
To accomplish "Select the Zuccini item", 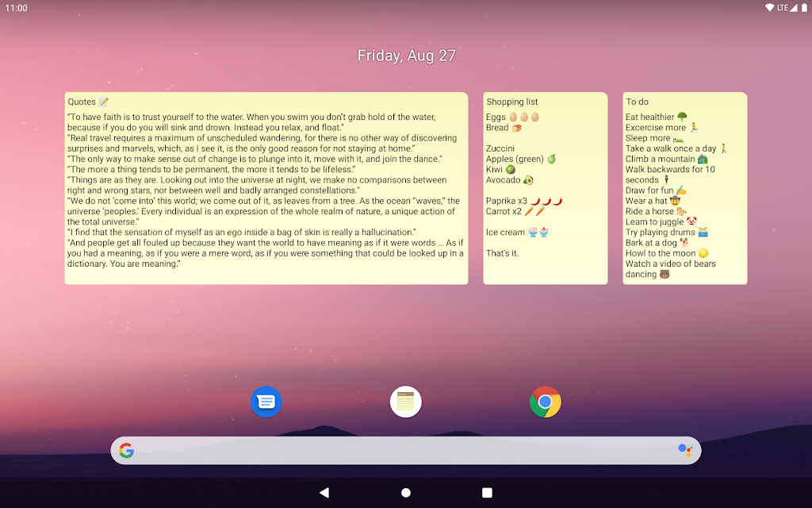I will tap(500, 148).
